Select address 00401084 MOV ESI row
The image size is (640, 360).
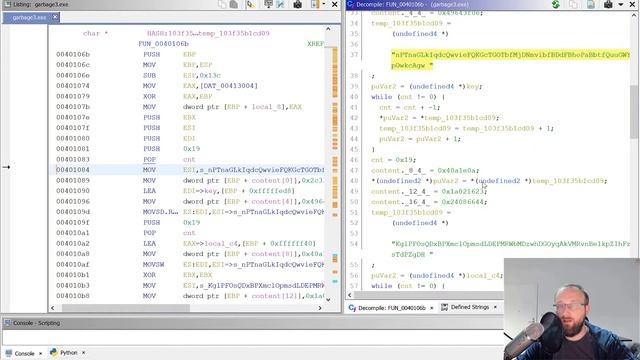190,170
